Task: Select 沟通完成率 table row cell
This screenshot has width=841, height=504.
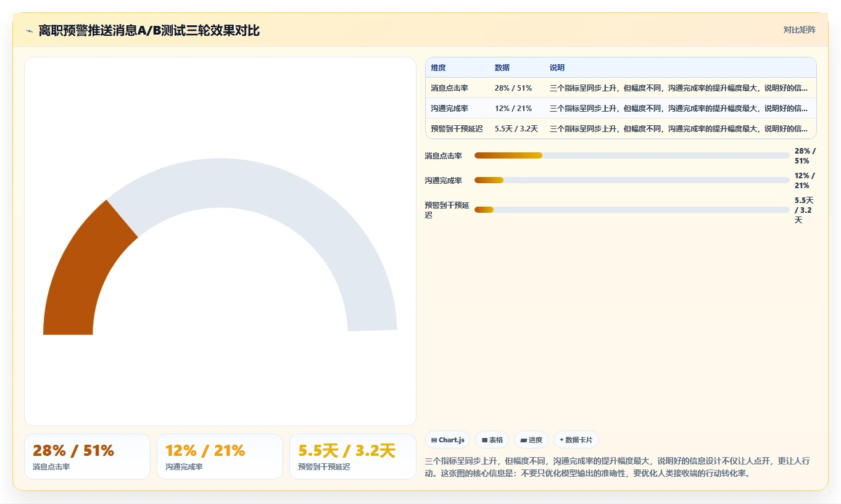Action: click(457, 109)
